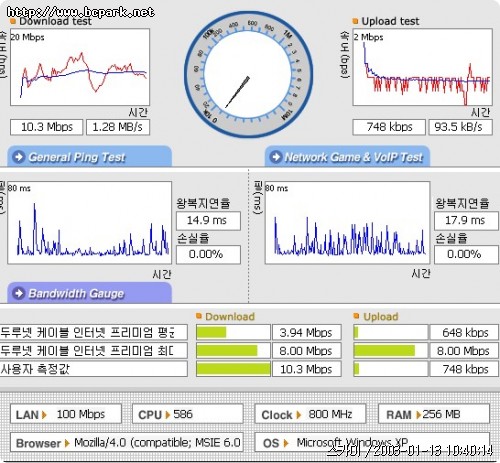Click the orange bullet beside Upload bandwidth column

(x=356, y=316)
